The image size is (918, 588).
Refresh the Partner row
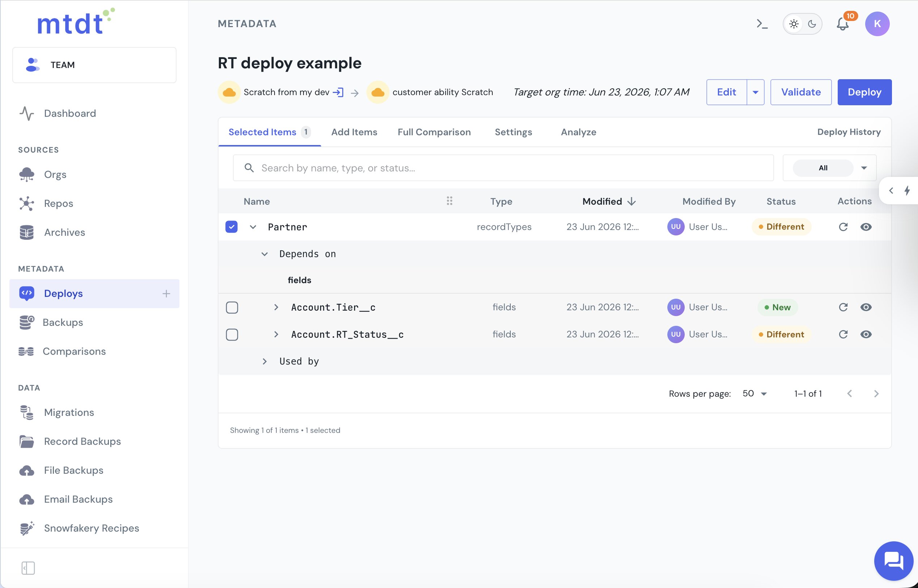click(x=843, y=227)
